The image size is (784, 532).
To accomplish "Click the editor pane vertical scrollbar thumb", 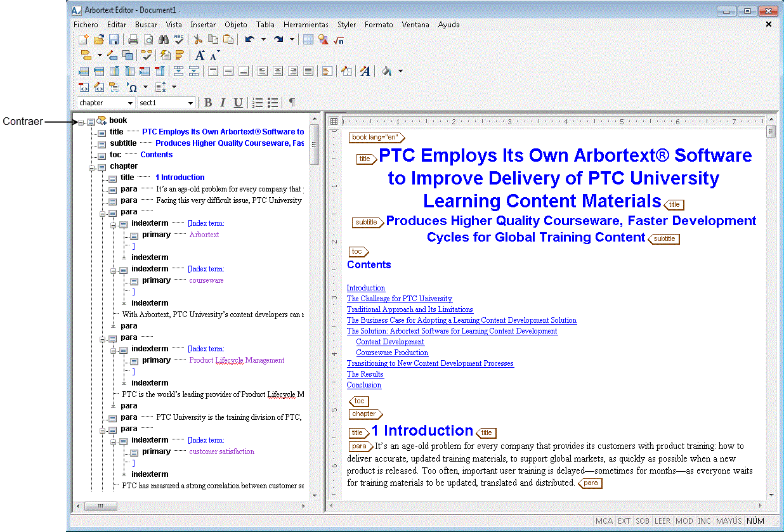I will [771, 131].
